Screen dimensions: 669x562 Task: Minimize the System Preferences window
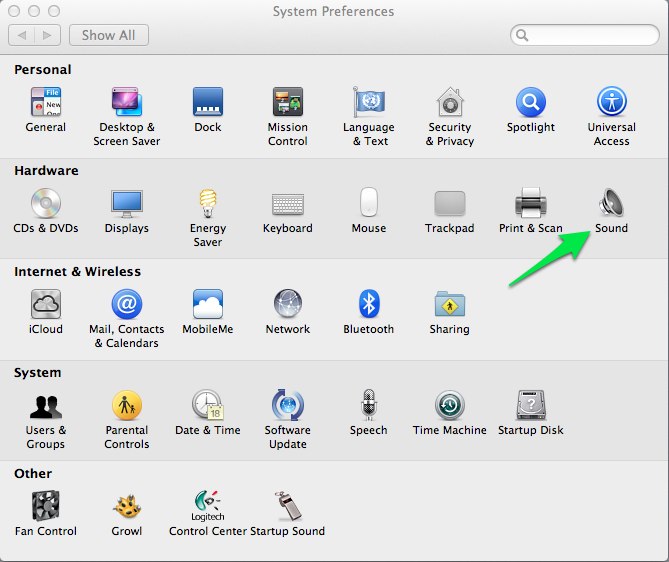point(34,11)
